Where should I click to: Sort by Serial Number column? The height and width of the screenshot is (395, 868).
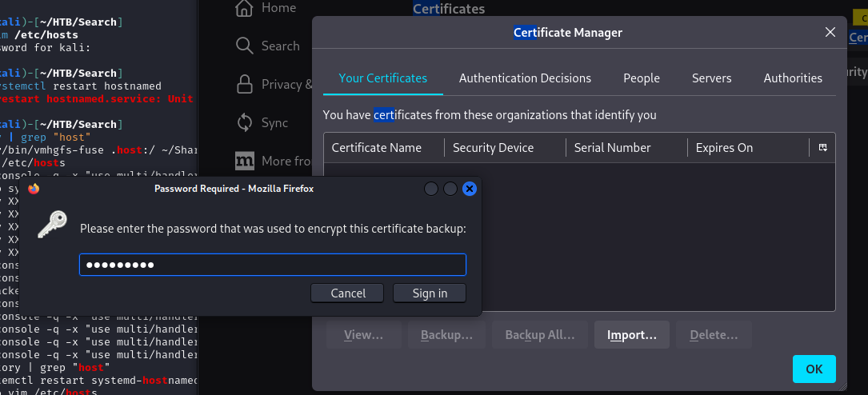pos(626,148)
